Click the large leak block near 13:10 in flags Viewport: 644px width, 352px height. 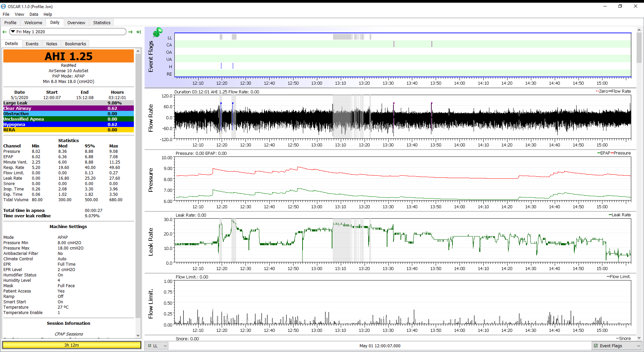(x=342, y=37)
